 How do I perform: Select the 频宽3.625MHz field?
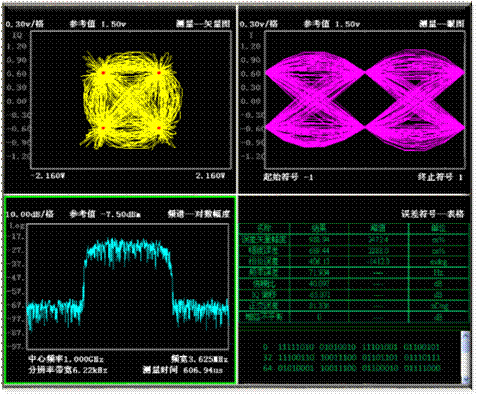(x=200, y=359)
